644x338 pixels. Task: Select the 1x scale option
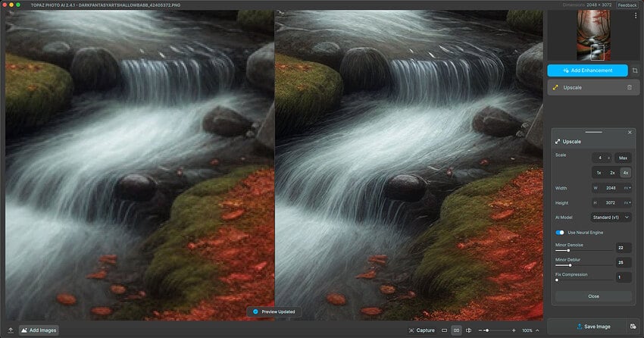click(x=599, y=173)
